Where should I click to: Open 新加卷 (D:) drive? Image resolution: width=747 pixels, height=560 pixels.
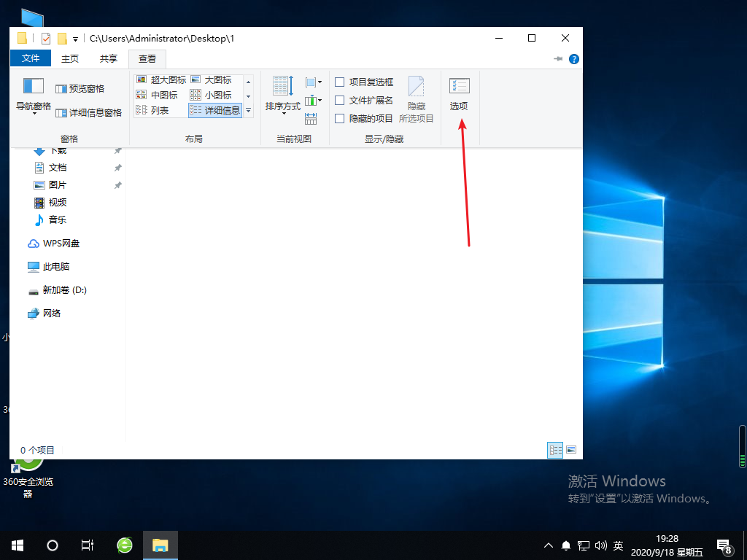click(63, 289)
